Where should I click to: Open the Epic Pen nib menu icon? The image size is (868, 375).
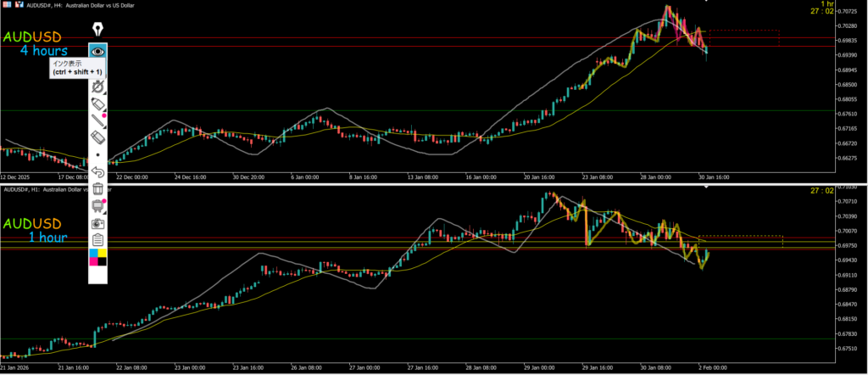98,31
